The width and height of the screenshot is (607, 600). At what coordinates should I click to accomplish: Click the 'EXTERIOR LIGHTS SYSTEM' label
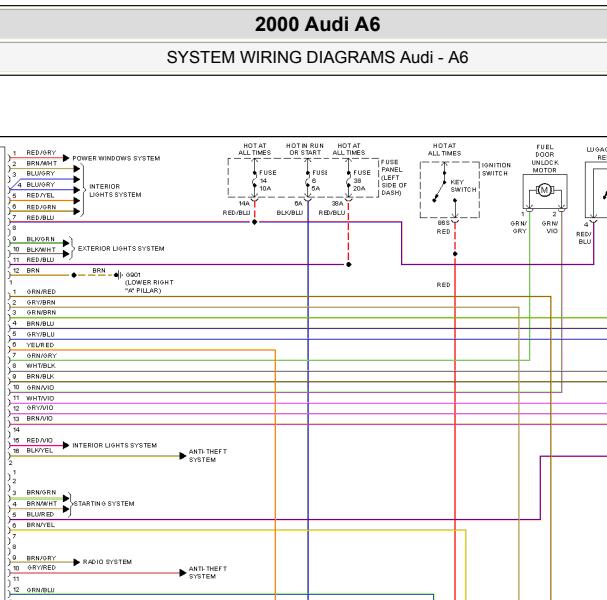[x=121, y=249]
